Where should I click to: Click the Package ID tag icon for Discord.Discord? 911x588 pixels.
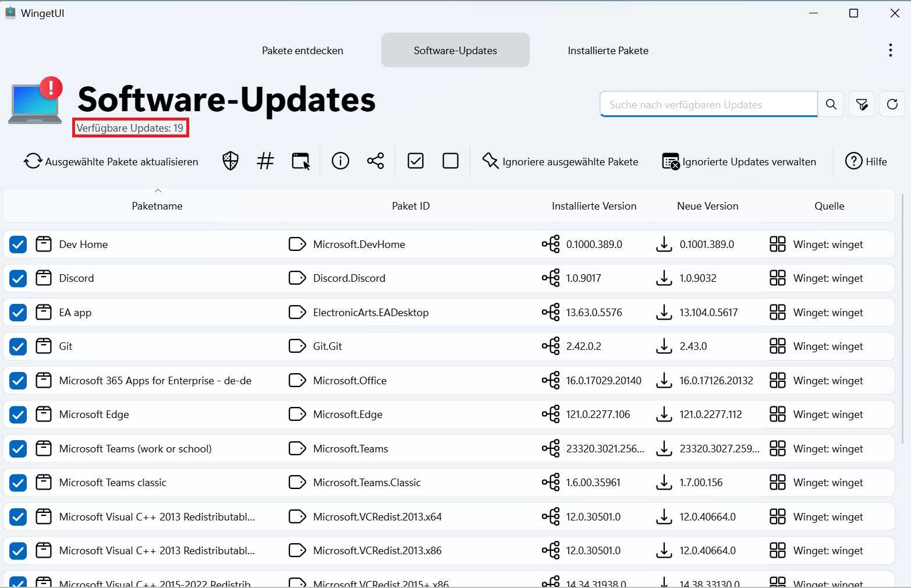click(297, 278)
